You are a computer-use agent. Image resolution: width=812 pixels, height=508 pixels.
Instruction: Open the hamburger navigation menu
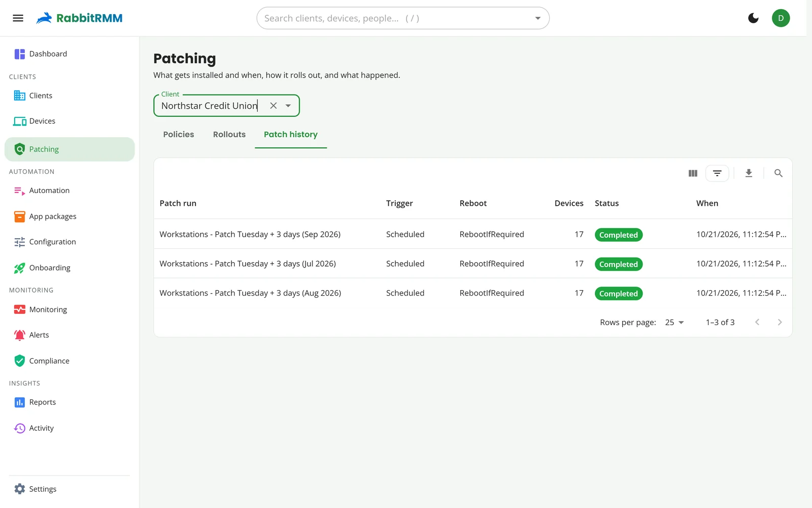coord(18,18)
